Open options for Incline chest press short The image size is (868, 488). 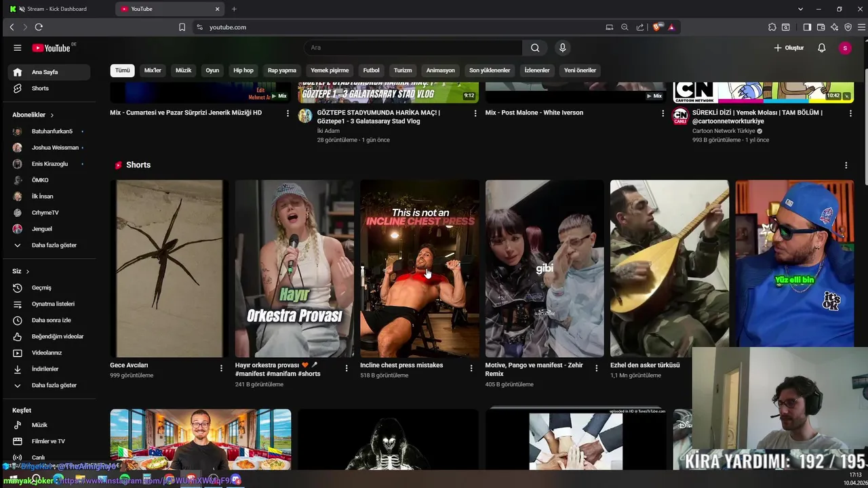tap(471, 368)
